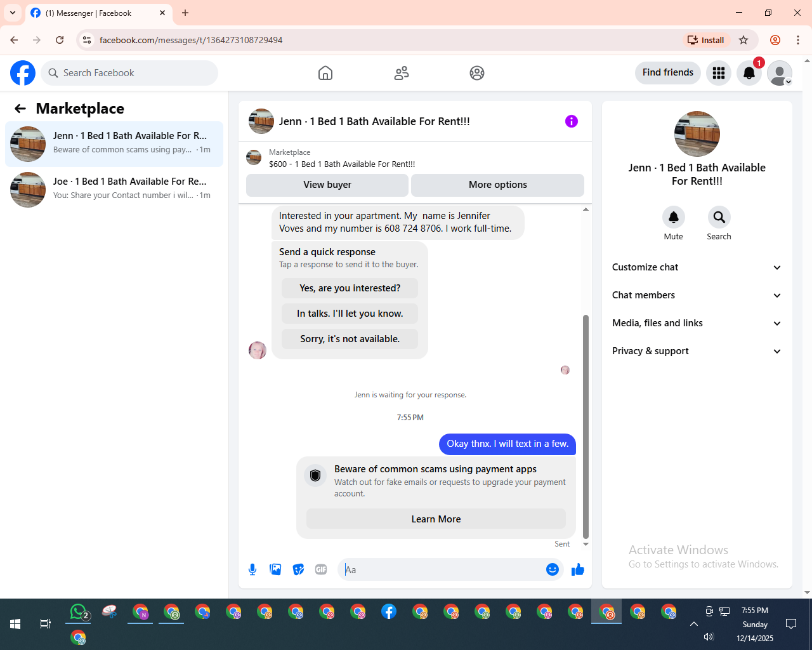
Task: Send quick reply 'Sorry, it's not available.'
Action: click(350, 339)
